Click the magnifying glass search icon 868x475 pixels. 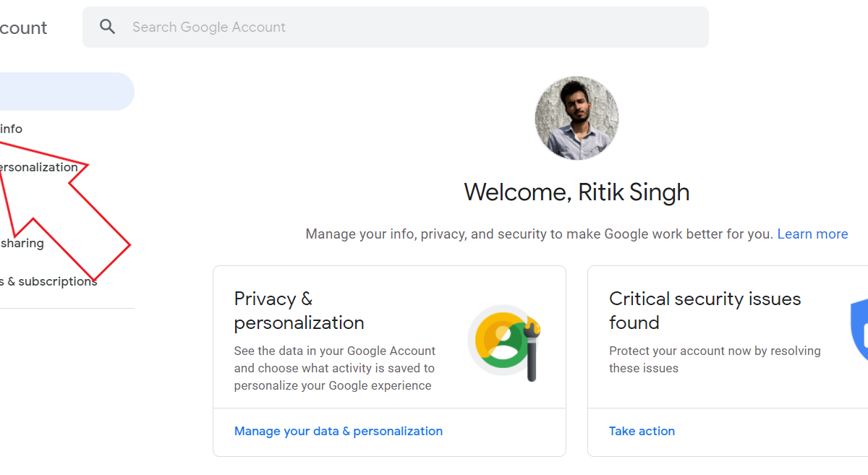[x=108, y=27]
